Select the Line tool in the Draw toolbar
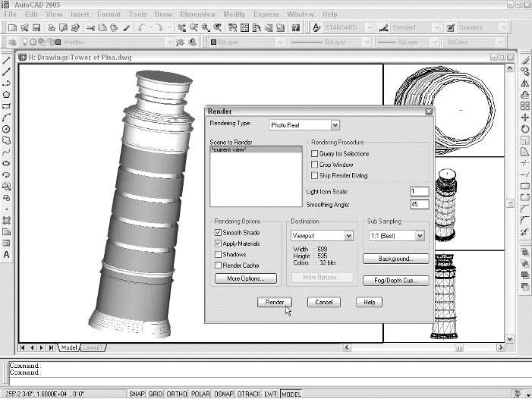The image size is (532, 399). point(7,60)
